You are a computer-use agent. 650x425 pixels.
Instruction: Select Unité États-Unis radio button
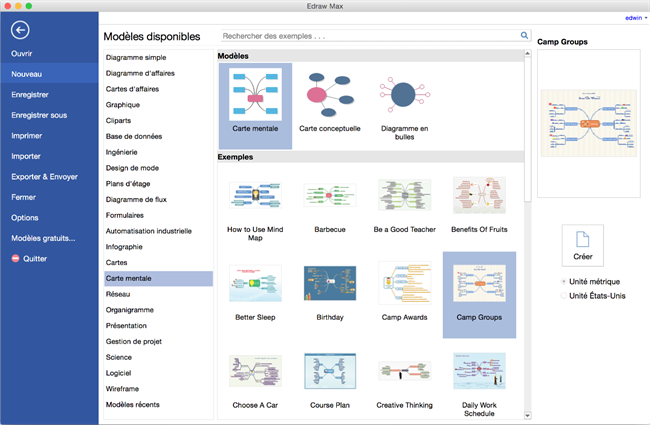click(x=564, y=296)
